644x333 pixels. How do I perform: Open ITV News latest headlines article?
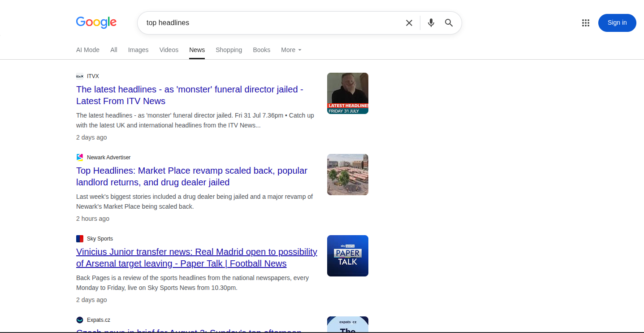click(190, 95)
